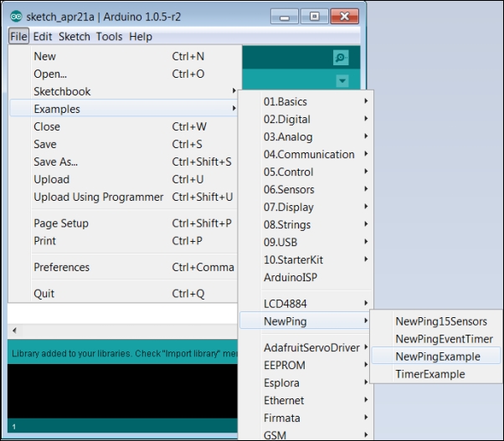The image size is (504, 441).
Task: Maximize the Arduino window
Action: (314, 17)
